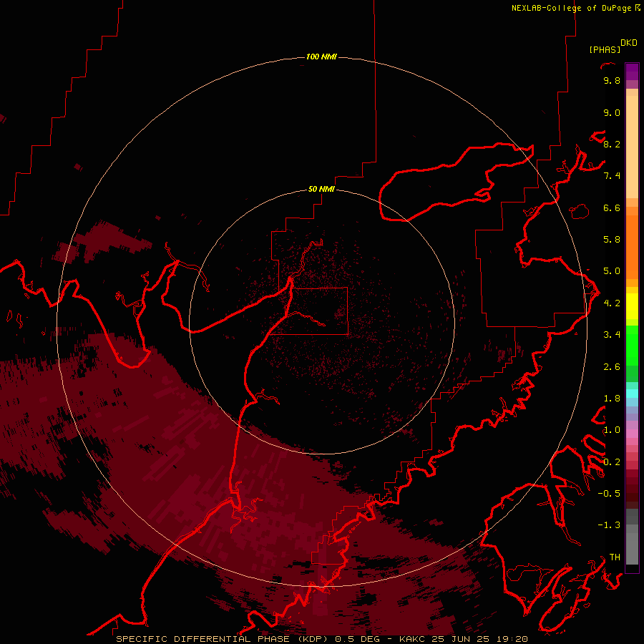Click the -0.5 scale value
The width and height of the screenshot is (644, 644).
(x=609, y=494)
